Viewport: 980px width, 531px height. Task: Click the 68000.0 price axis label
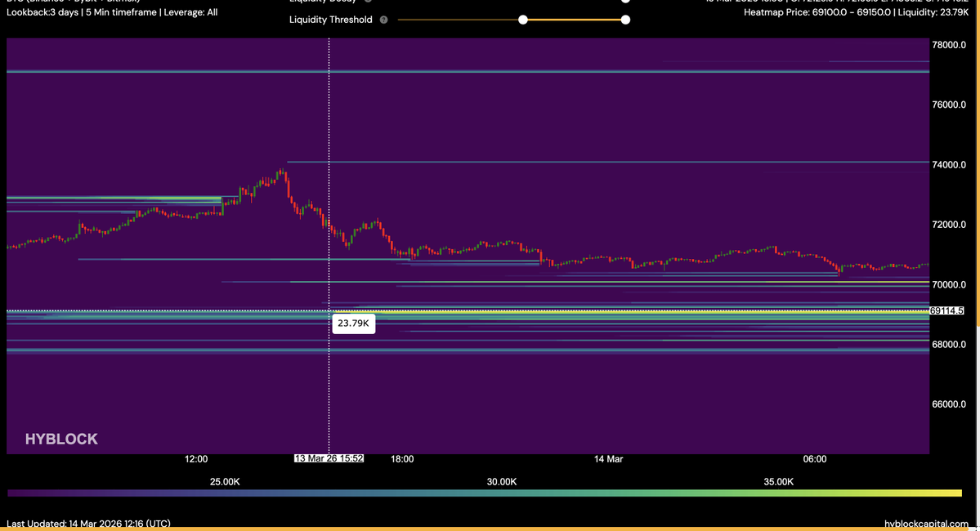tap(949, 345)
